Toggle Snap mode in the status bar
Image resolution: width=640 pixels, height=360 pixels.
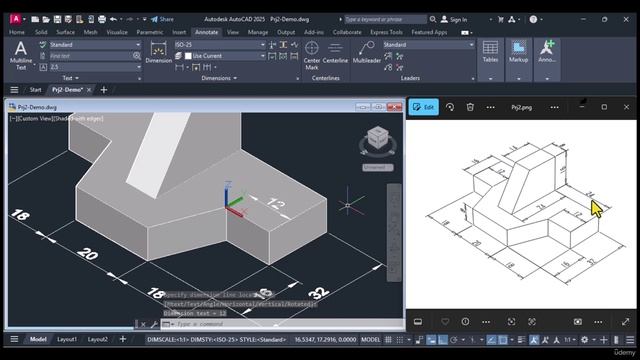tap(400, 340)
